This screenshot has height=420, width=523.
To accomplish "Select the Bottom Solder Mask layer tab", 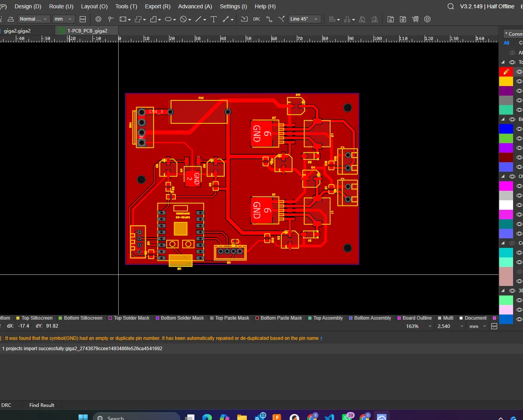I will [180, 318].
